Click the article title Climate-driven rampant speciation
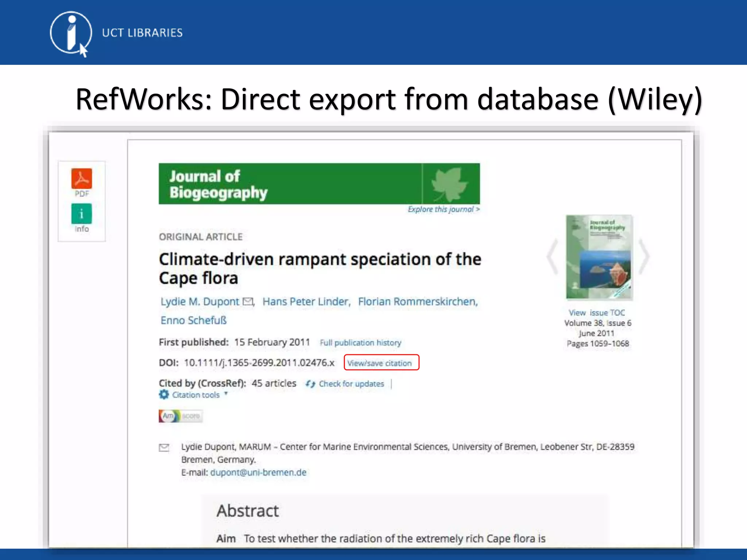Screen dimensions: 747x560 320,269
